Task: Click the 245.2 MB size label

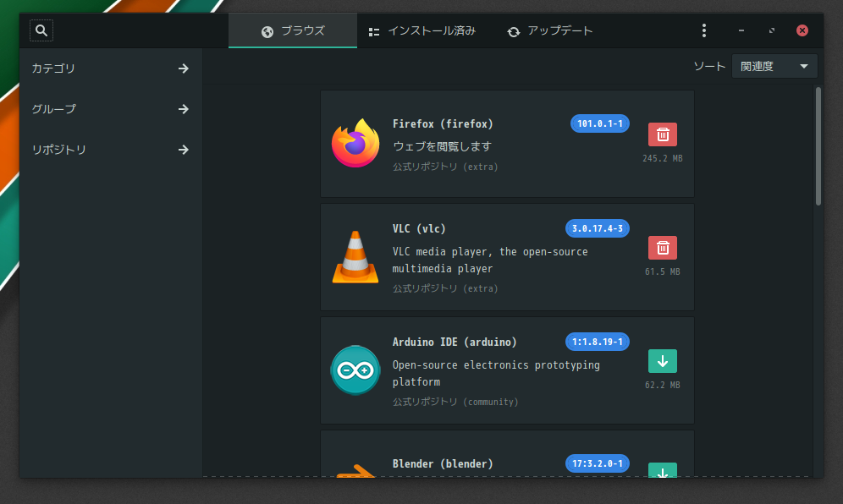Action: (x=663, y=158)
